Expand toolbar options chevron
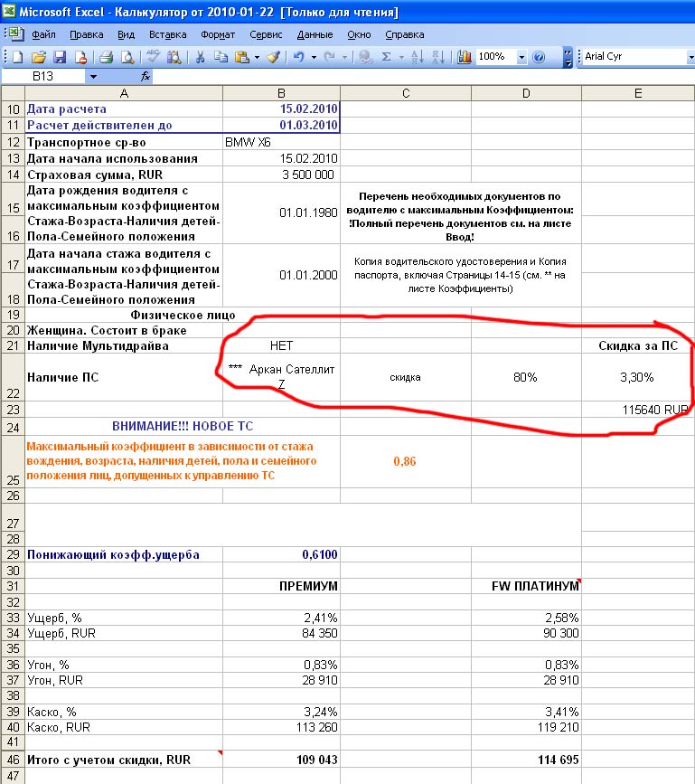 [x=568, y=57]
